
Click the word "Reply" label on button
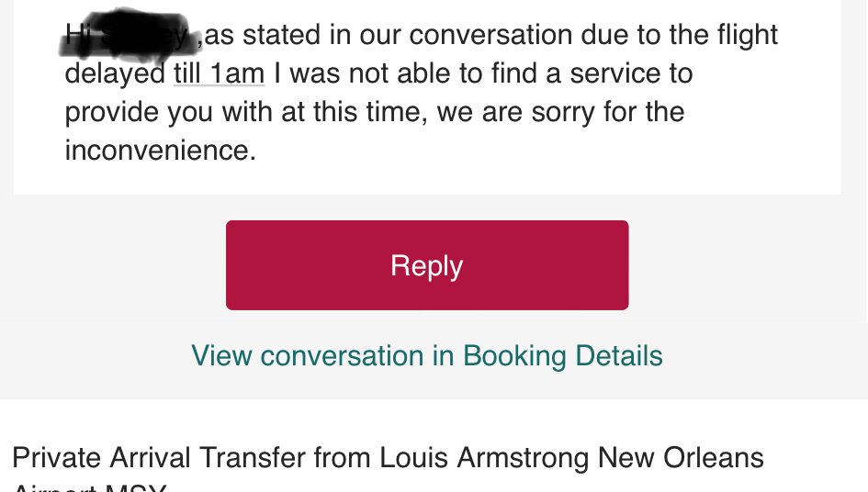pos(427,265)
